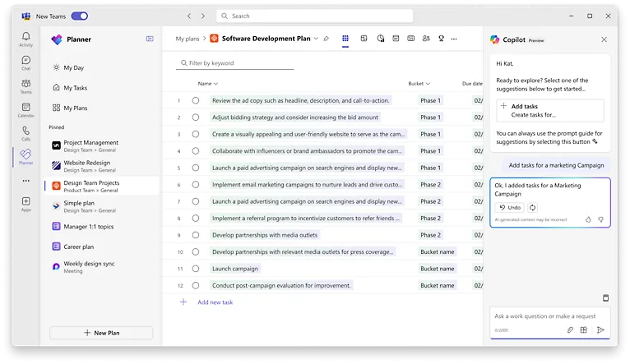Viewport: 630px width, 364px height.
Task: Select Design Team Projects plan
Action: coord(102,186)
